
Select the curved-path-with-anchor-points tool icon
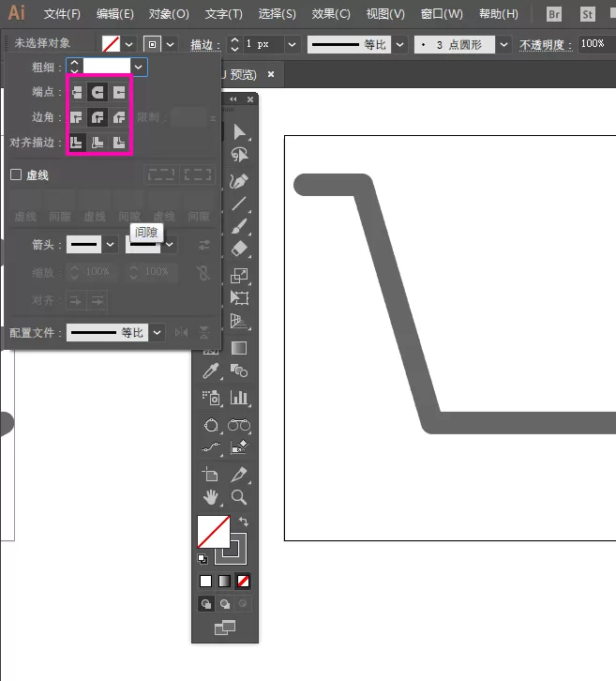point(211,447)
